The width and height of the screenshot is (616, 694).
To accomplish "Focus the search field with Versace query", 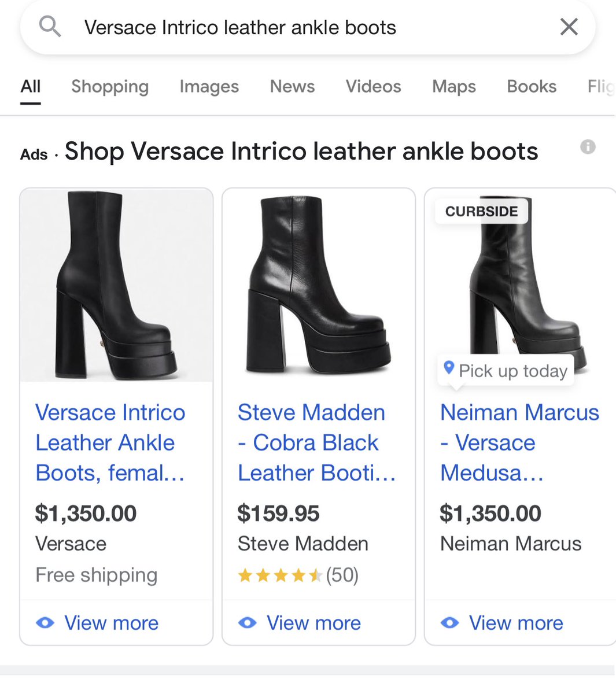I will coord(307,27).
